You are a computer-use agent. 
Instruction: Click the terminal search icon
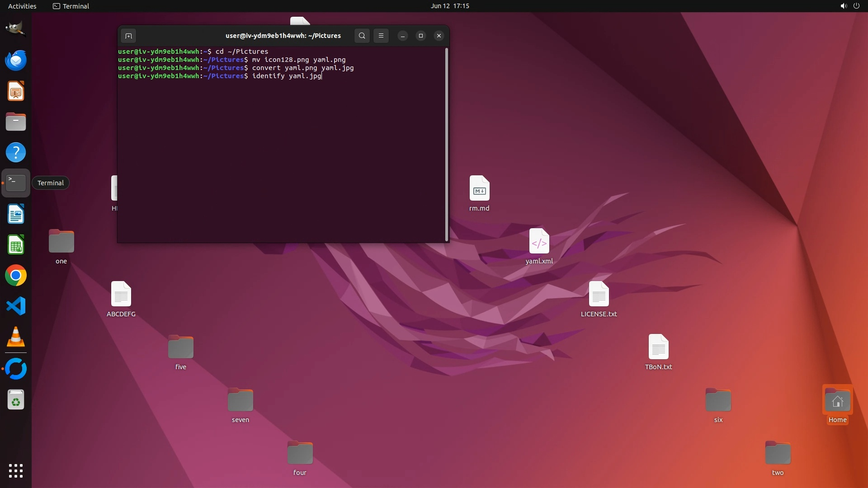pos(362,36)
